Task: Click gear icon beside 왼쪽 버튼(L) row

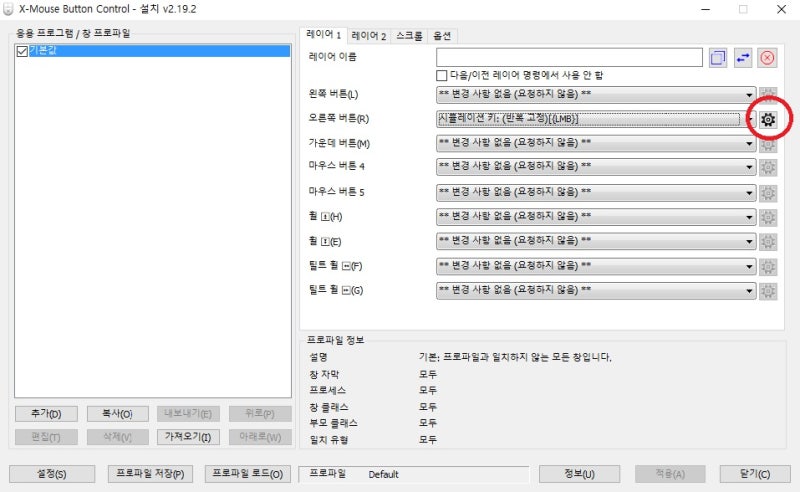Action: [x=768, y=94]
